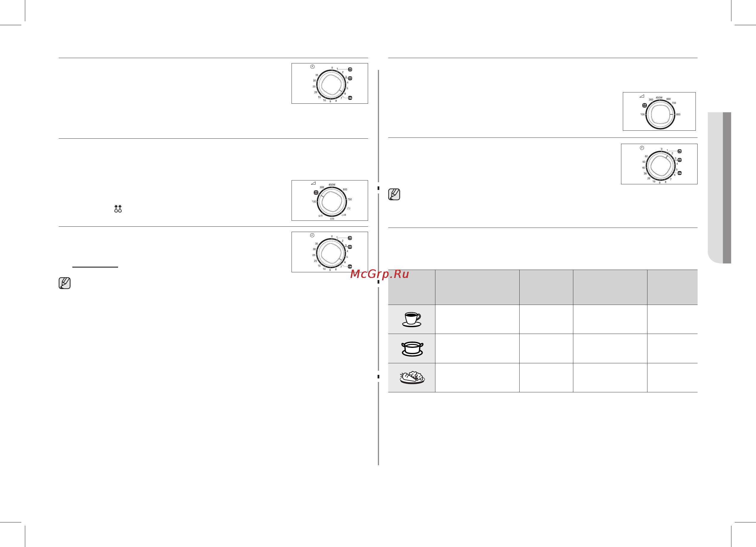The image size is (756, 547).
Task: Click the vegetables plate icon in table
Action: point(412,378)
